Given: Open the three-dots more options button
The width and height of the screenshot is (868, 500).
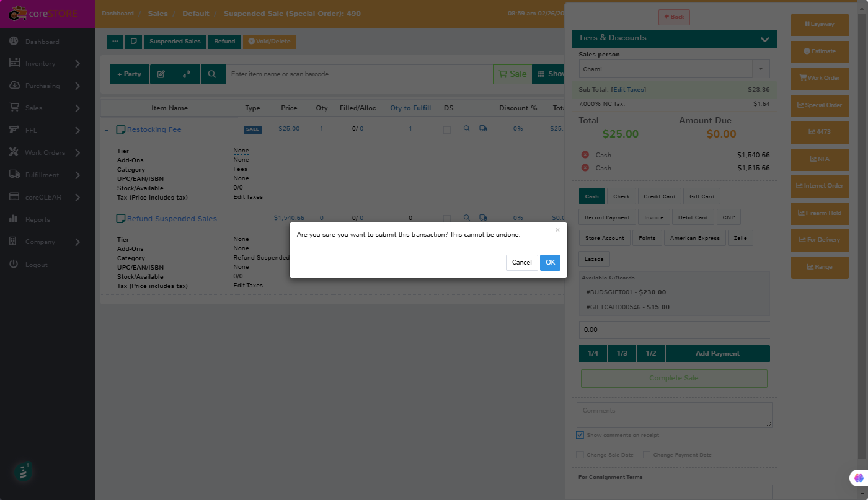Looking at the screenshot, I should (115, 42).
